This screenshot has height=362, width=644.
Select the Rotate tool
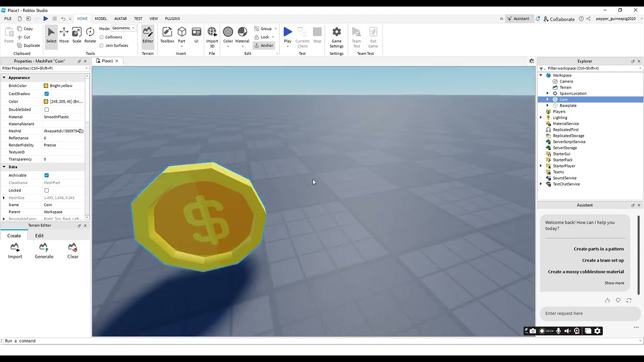[x=90, y=35]
